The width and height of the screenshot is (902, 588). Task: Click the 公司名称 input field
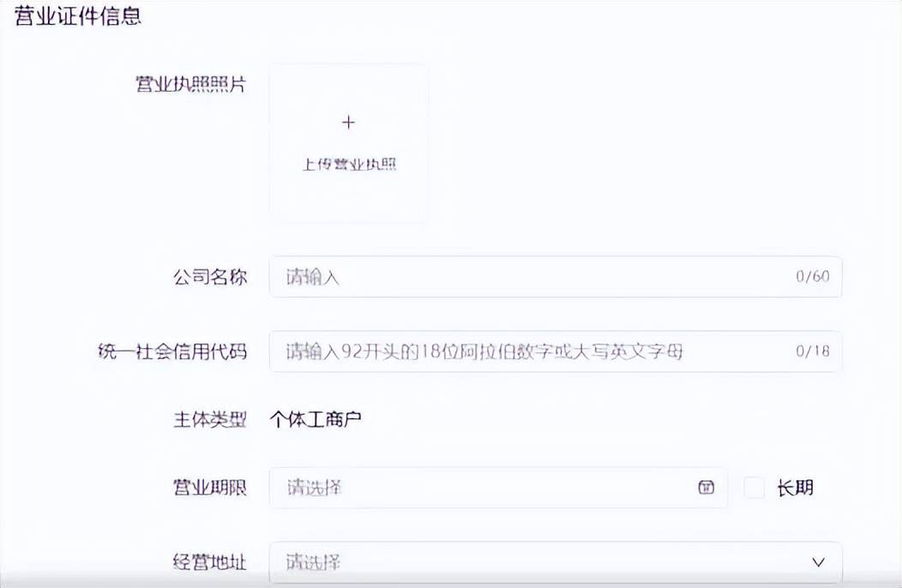coord(514,277)
